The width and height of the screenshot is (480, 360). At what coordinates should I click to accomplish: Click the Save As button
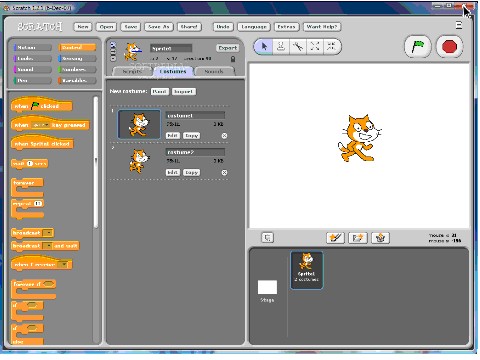159,27
